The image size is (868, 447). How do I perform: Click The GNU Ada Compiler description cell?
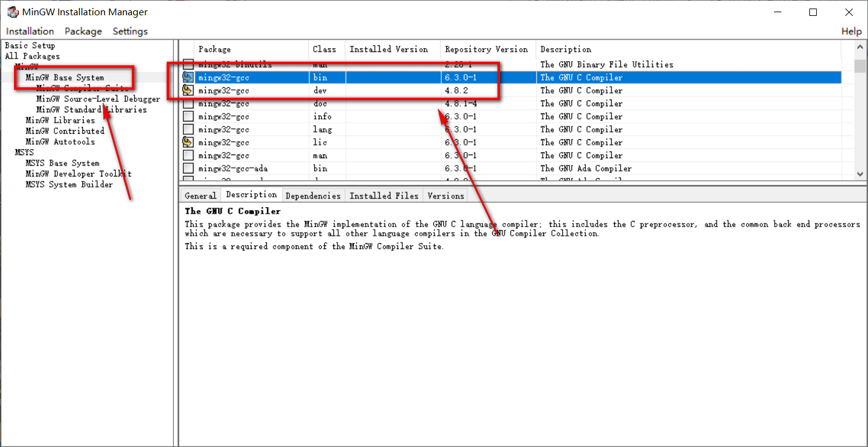tap(585, 169)
